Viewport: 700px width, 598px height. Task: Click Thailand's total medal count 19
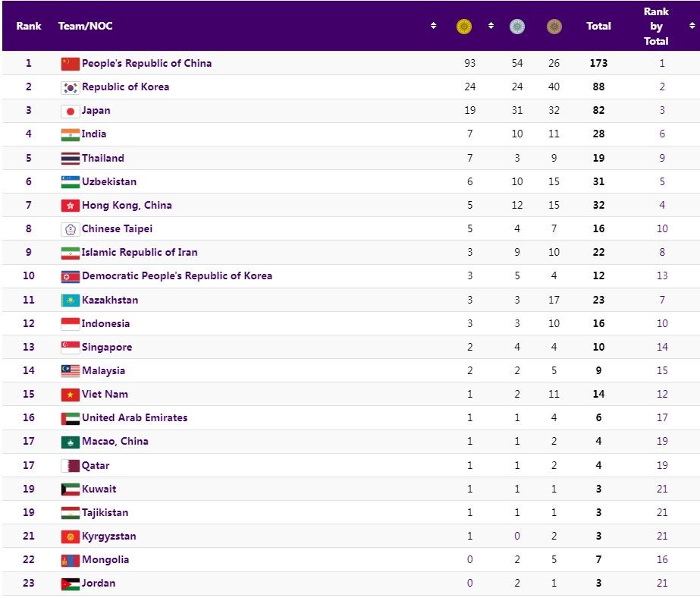point(598,158)
